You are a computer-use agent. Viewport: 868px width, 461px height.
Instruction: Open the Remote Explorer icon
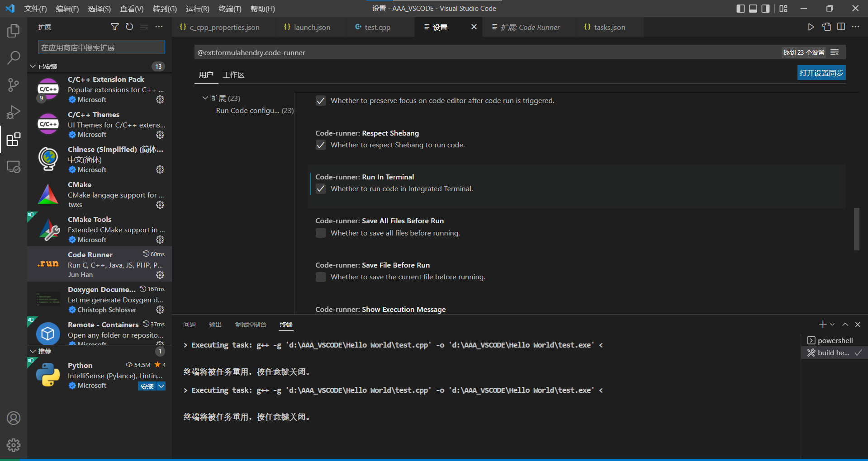click(x=14, y=167)
